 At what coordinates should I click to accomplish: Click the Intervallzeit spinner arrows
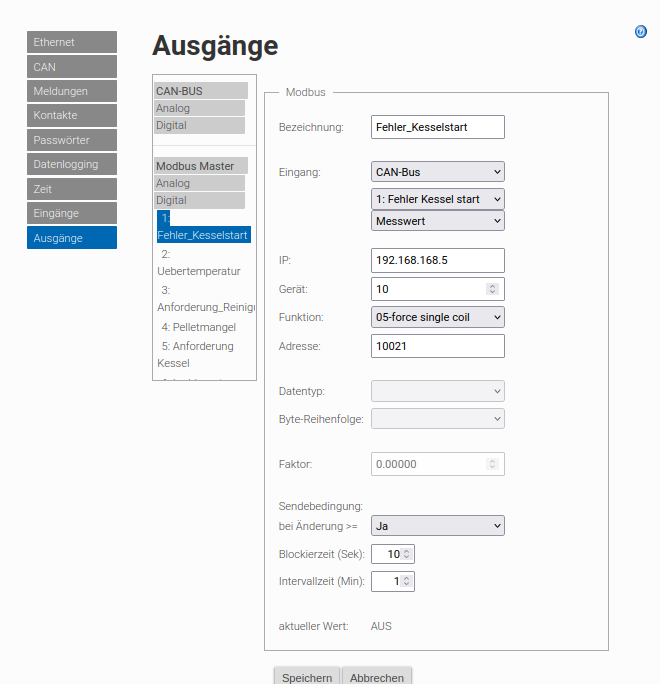[x=407, y=581]
